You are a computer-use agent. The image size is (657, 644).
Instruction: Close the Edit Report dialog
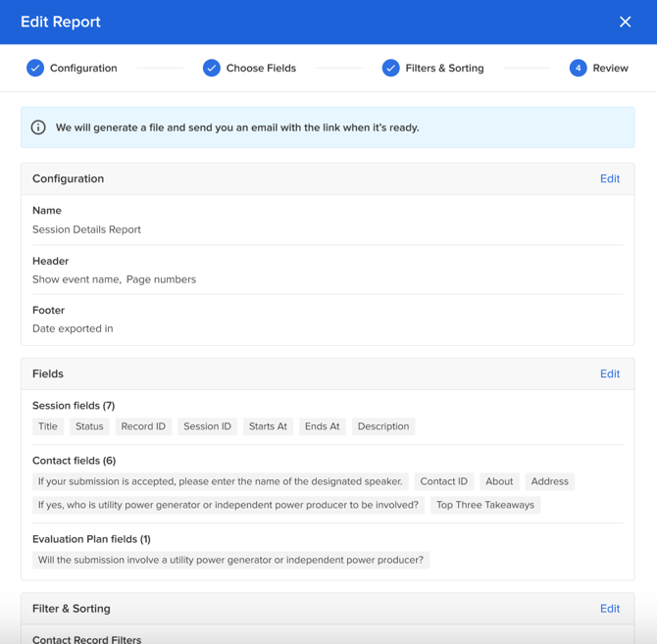(625, 22)
